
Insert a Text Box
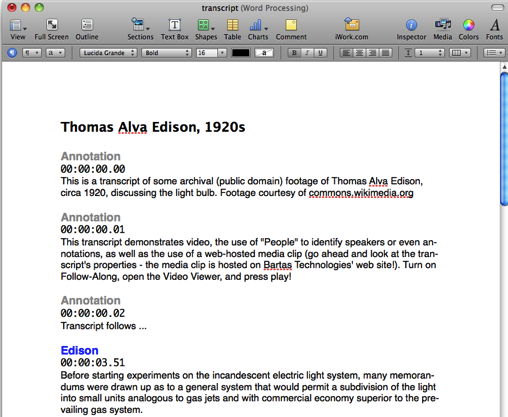click(x=174, y=29)
